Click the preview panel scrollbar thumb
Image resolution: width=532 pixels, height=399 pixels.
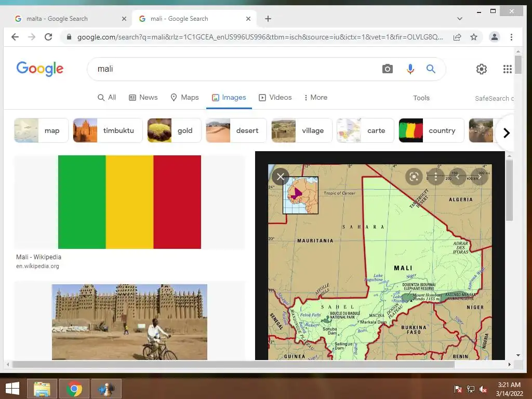[x=509, y=190]
